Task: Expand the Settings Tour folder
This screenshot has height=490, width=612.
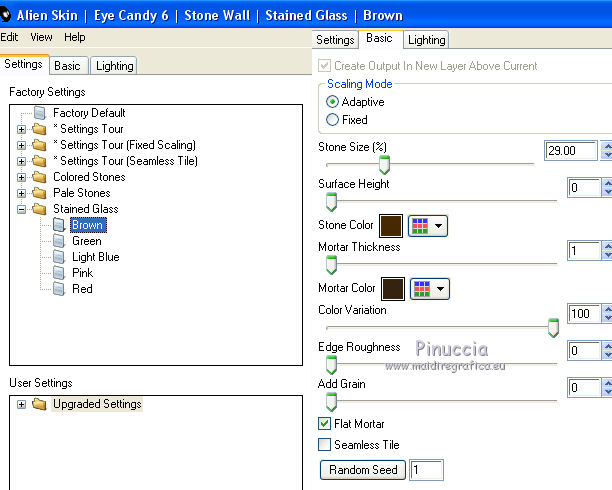Action: [21, 129]
